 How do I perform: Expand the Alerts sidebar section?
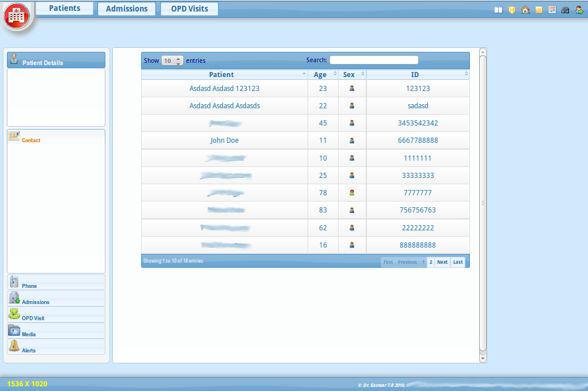coord(56,347)
